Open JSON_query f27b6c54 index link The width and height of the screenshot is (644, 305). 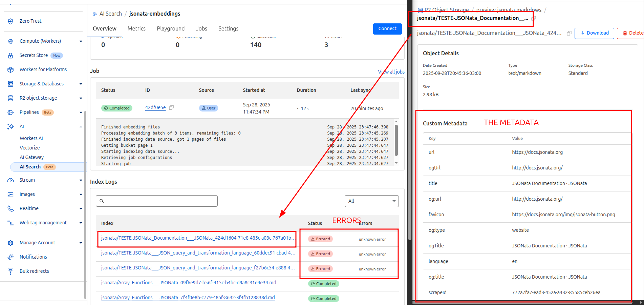(x=198, y=268)
